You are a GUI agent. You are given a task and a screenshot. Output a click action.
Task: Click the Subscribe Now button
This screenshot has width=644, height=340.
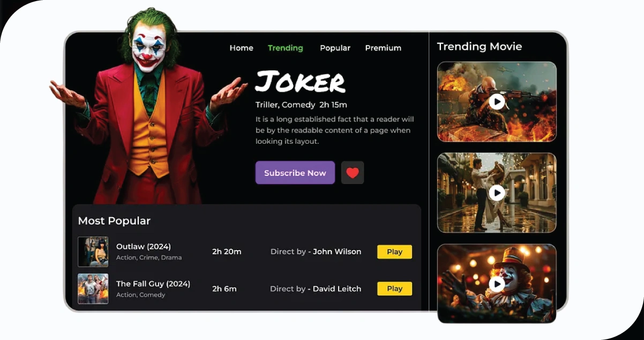tap(295, 173)
